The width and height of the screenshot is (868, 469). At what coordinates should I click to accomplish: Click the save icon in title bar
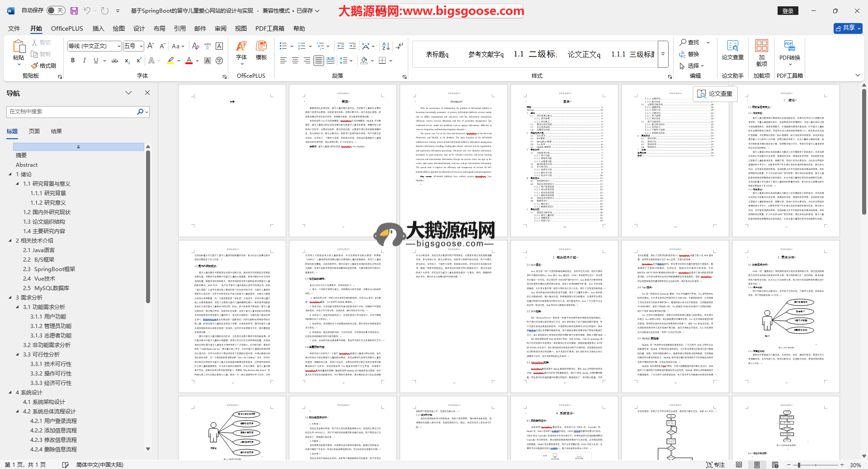tap(74, 10)
